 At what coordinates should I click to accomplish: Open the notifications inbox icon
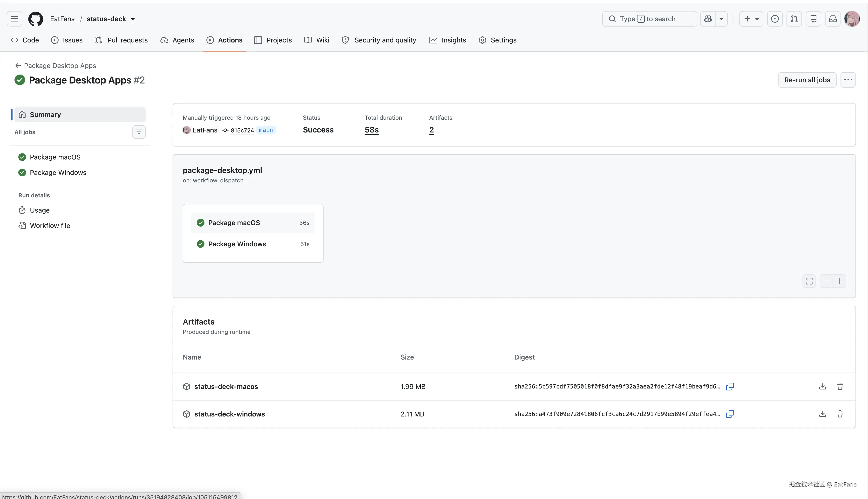pos(832,19)
